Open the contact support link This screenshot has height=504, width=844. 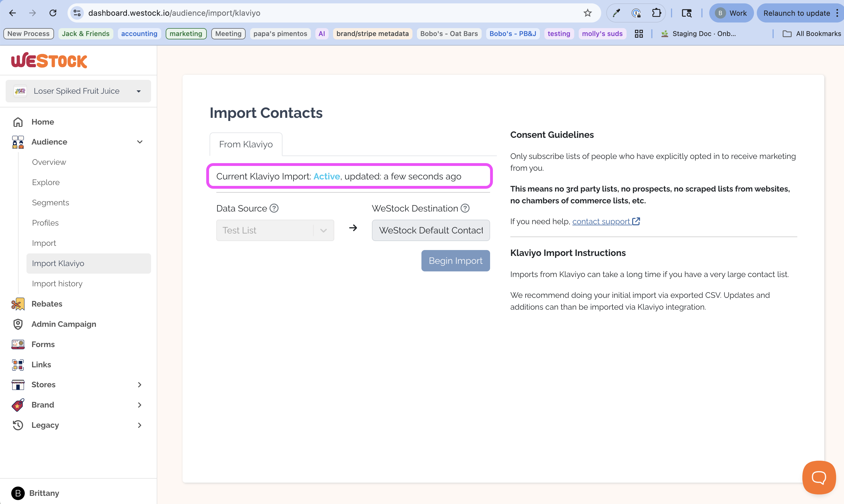[606, 221]
